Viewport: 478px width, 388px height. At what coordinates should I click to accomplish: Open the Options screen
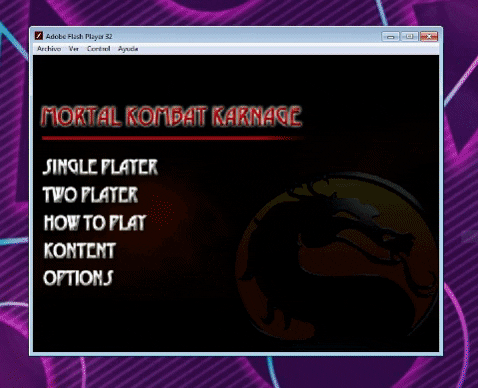pyautogui.click(x=78, y=278)
